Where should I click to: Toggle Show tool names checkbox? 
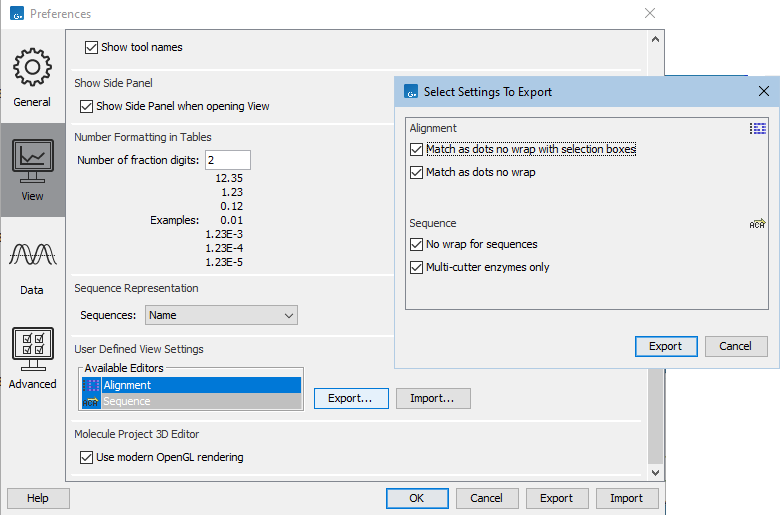[91, 47]
